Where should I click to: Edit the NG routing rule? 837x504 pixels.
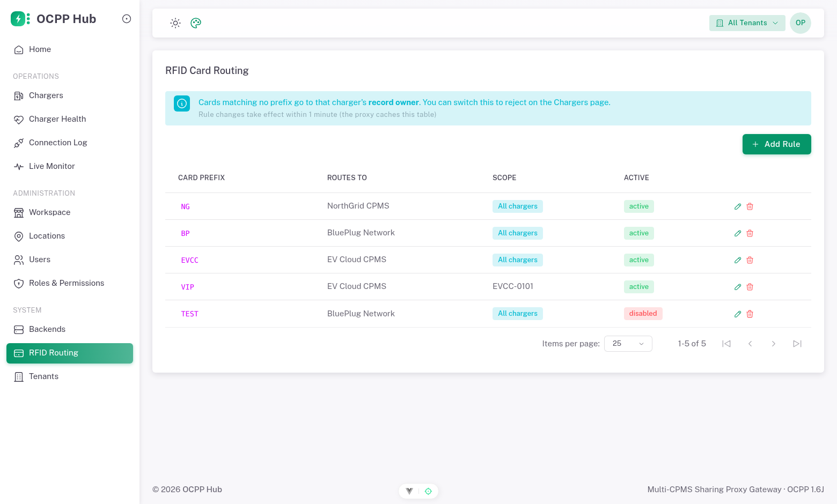pyautogui.click(x=738, y=206)
